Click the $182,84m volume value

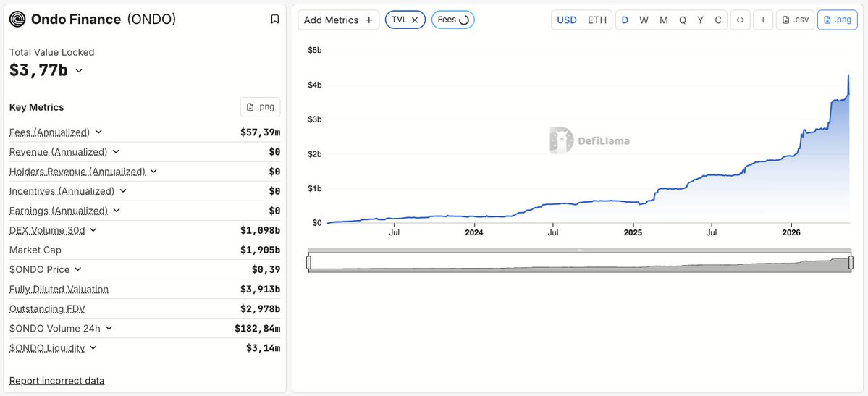[x=258, y=329]
